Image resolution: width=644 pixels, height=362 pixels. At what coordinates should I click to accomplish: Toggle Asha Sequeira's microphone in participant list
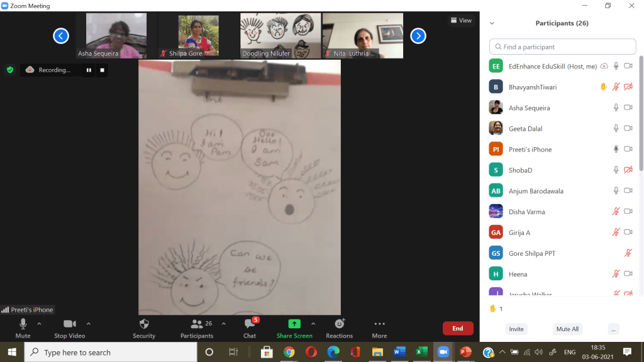616,108
